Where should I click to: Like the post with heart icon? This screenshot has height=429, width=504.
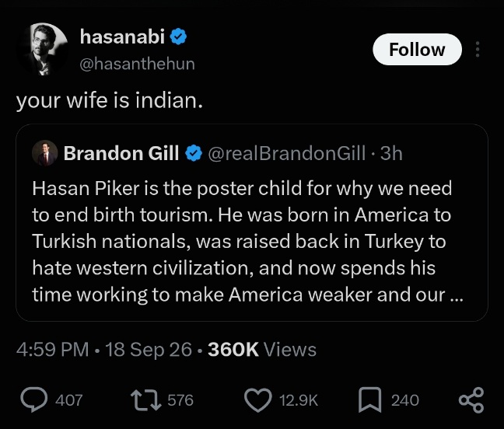[257, 400]
